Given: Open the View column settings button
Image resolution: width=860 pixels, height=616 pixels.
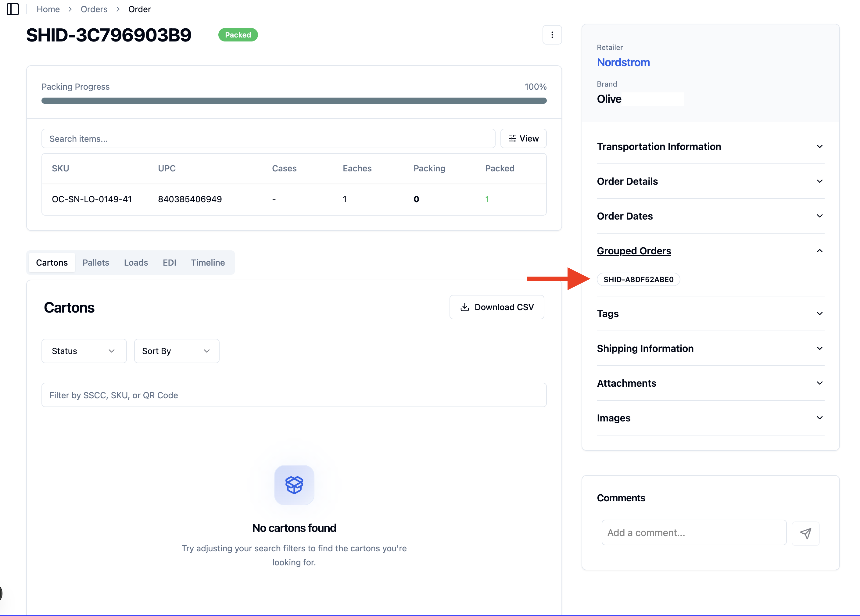Looking at the screenshot, I should (x=523, y=138).
